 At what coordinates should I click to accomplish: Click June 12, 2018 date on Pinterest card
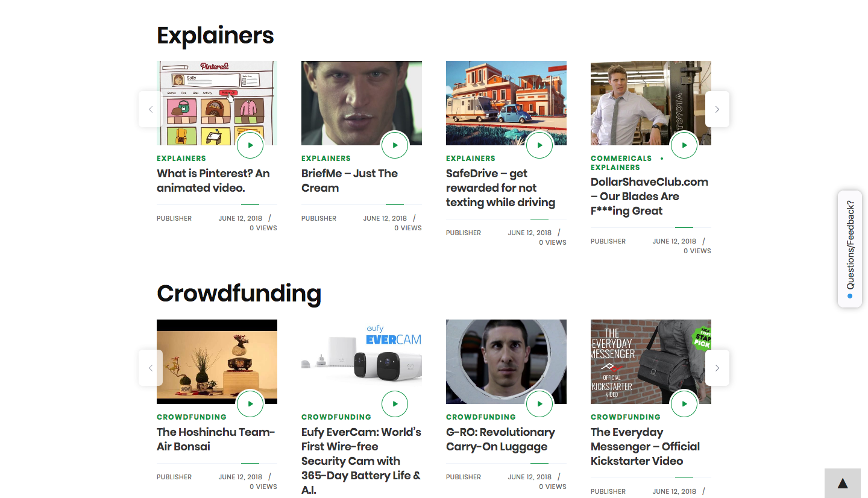coord(241,218)
